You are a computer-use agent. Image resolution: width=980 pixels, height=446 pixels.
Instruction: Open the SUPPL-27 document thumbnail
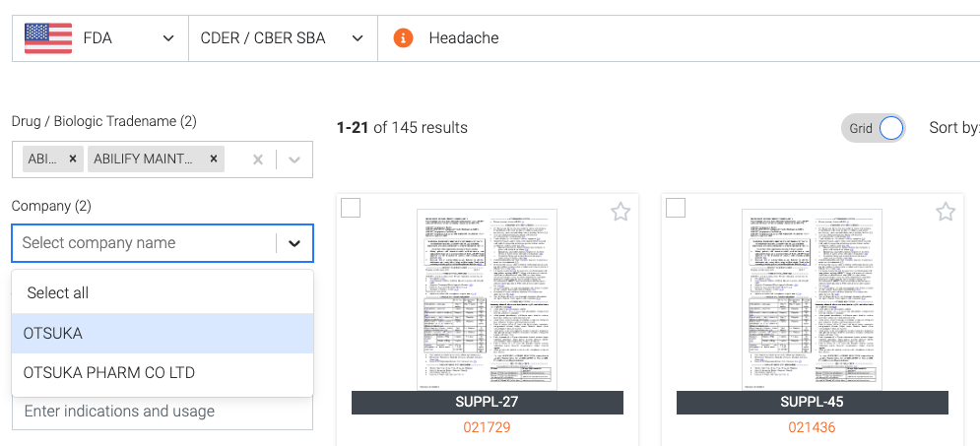pos(487,300)
